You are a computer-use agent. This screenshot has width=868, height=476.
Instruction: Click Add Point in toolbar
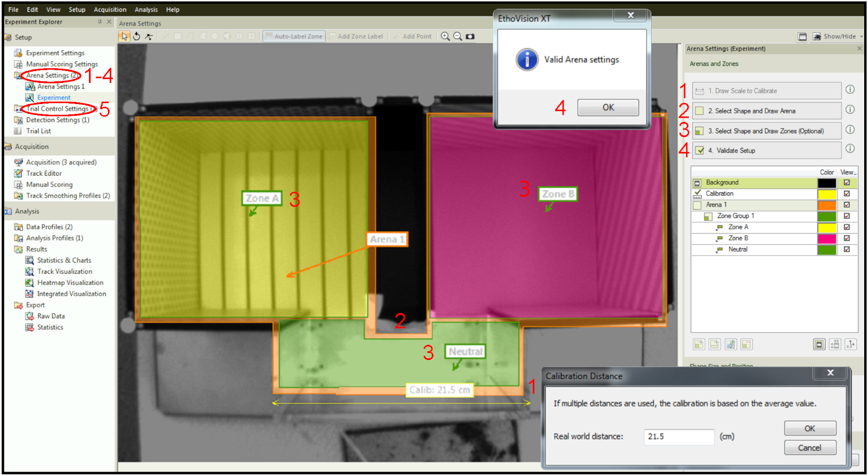pos(413,36)
